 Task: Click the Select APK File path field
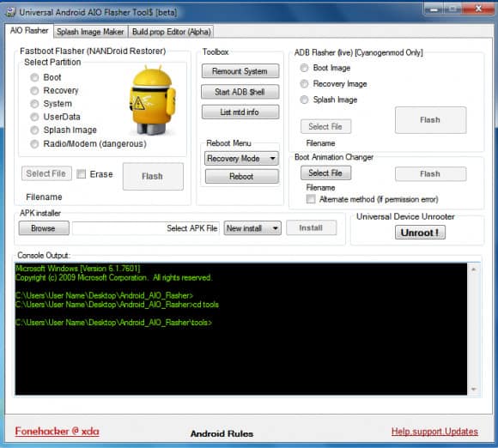pos(146,228)
